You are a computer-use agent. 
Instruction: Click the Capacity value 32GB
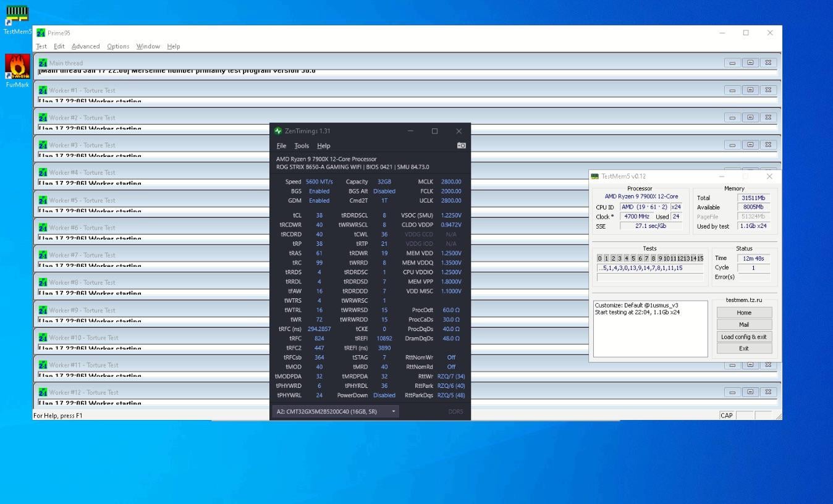tap(384, 182)
